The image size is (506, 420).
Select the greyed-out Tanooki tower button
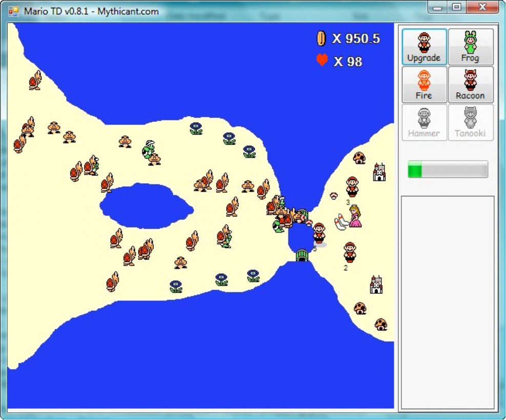click(x=471, y=123)
